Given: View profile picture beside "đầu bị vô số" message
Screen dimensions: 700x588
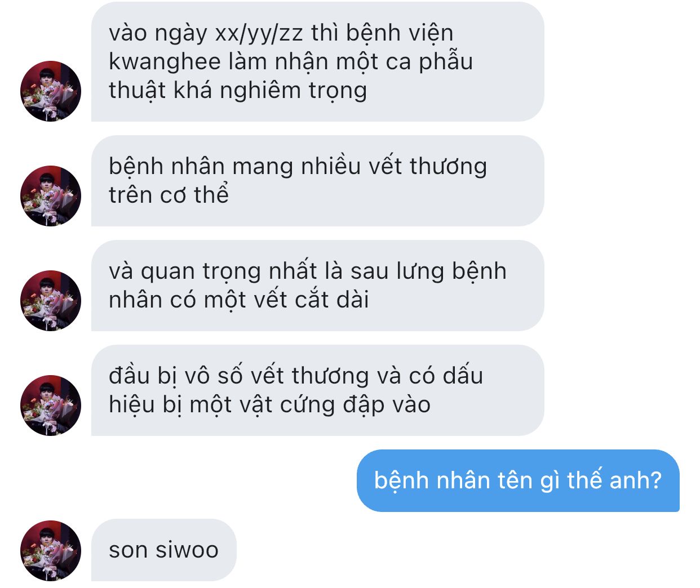Looking at the screenshot, I should pyautogui.click(x=51, y=406).
